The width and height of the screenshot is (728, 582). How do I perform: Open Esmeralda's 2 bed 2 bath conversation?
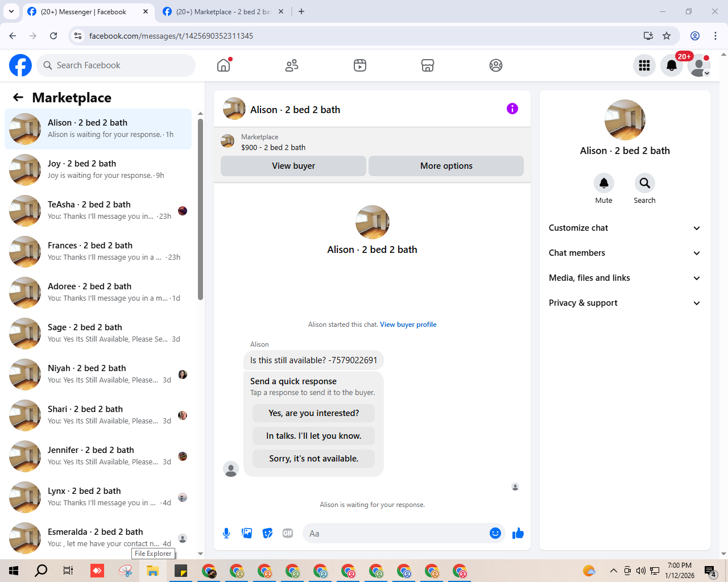(x=98, y=538)
